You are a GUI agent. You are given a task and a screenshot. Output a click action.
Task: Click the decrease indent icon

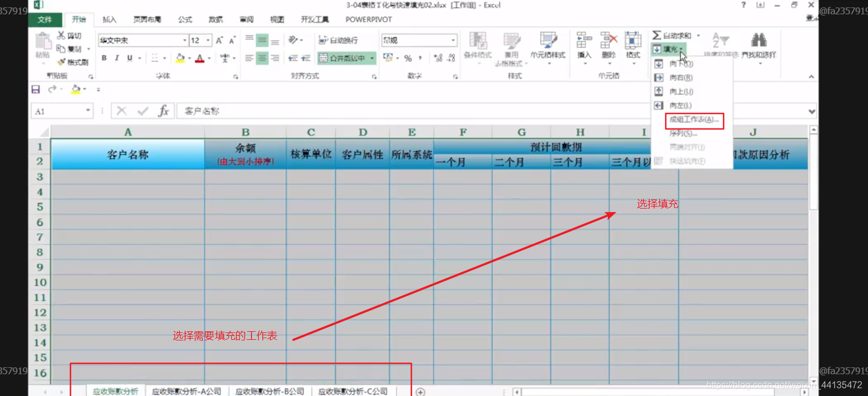pyautogui.click(x=293, y=58)
